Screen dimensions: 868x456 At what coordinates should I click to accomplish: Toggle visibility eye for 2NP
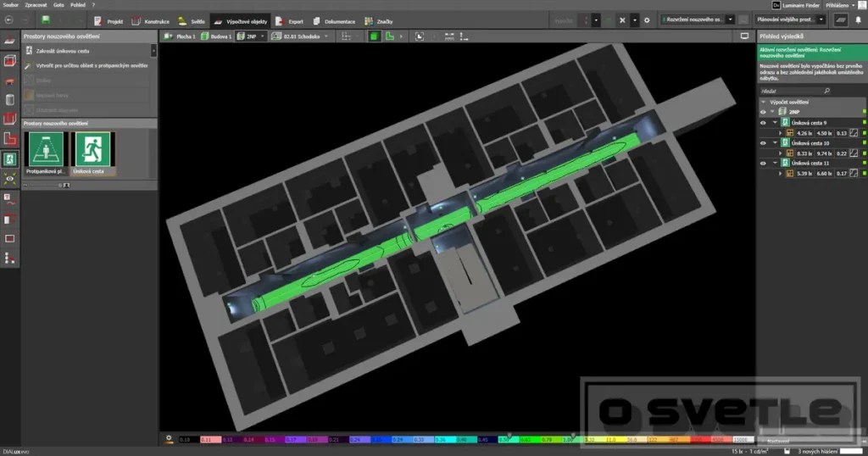[x=763, y=112]
